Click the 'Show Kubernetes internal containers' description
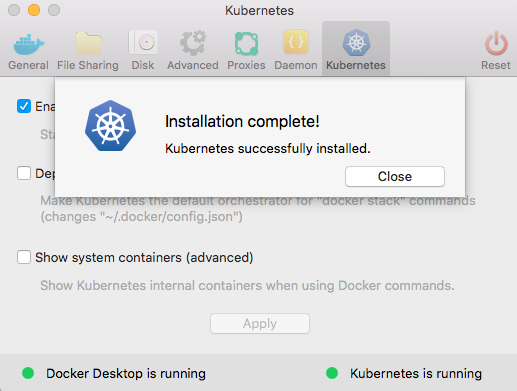The width and height of the screenshot is (517, 391). click(x=247, y=286)
